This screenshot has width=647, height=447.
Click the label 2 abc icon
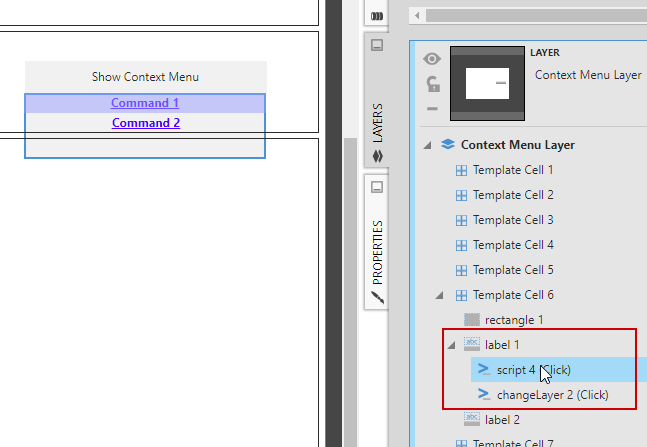pos(472,419)
